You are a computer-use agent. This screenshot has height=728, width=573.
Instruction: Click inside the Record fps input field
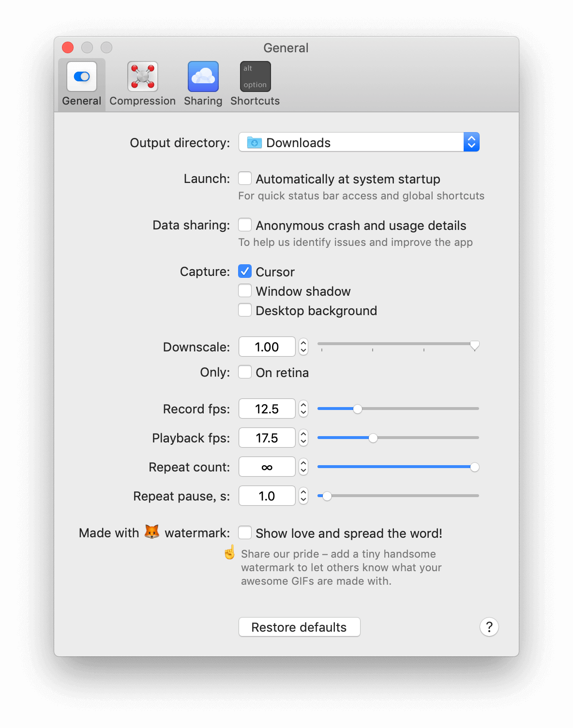267,409
